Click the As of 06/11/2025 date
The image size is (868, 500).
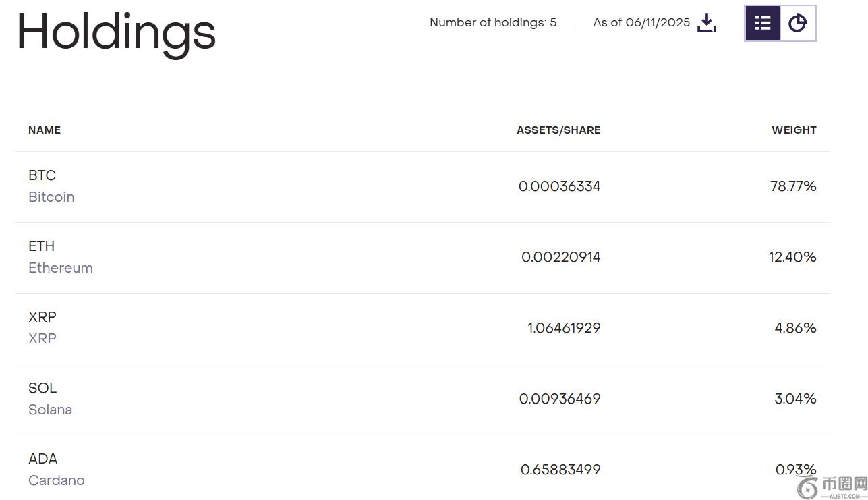641,23
